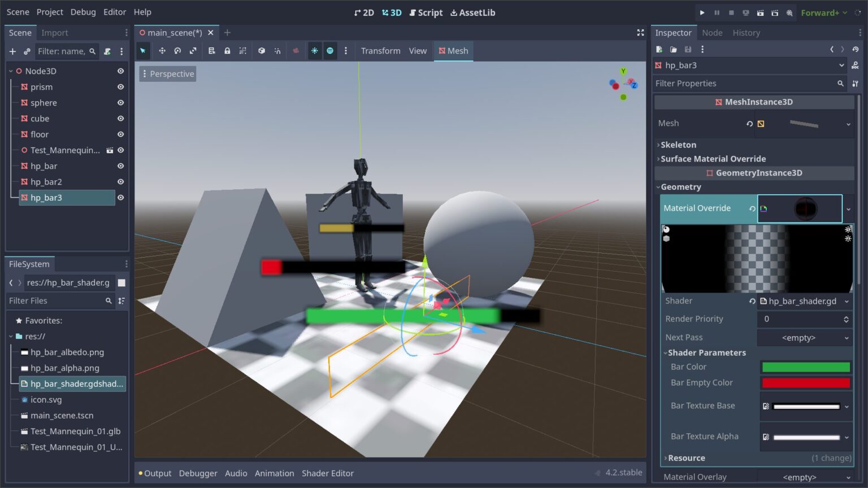Screen dimensions: 868x488
Task: Open the Perspective viewport dropdown
Action: pos(167,73)
